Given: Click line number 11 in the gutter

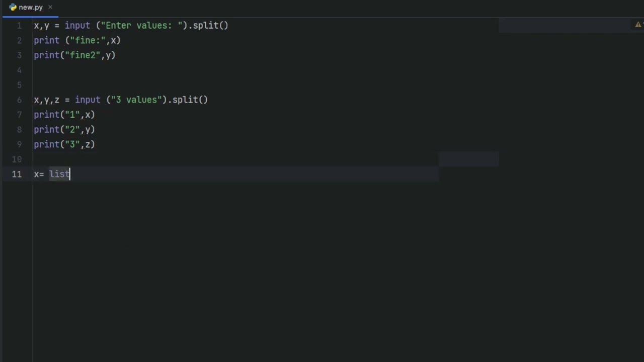Looking at the screenshot, I should 17,174.
